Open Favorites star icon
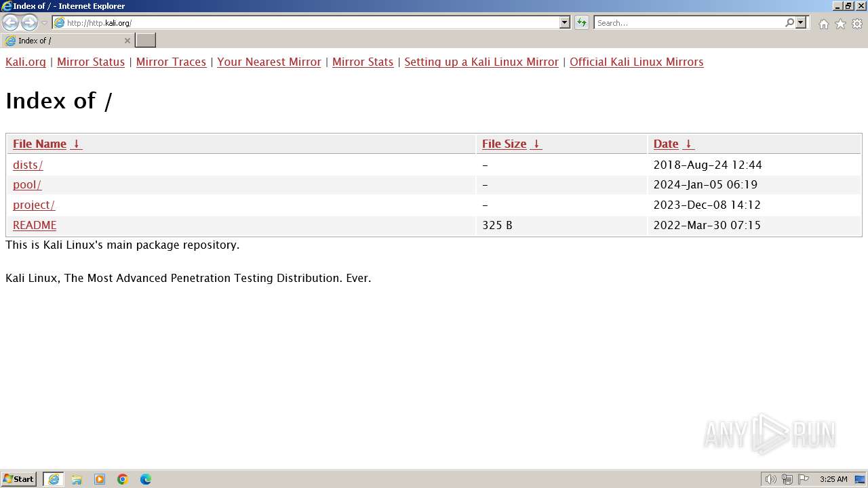Image resolution: width=868 pixels, height=488 pixels. tap(840, 24)
